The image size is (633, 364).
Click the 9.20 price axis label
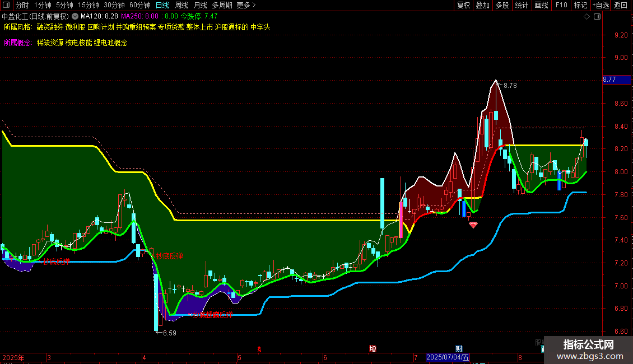(x=621, y=35)
